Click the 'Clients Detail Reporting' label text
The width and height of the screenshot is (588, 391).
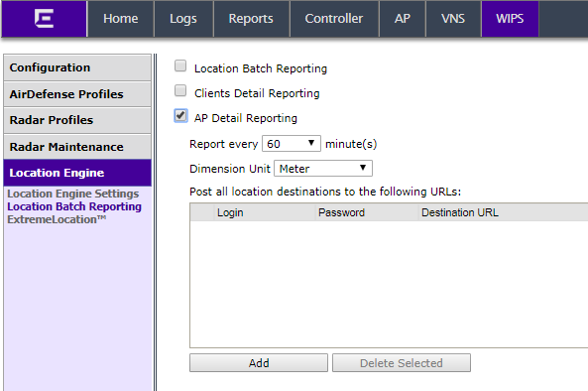[x=257, y=93]
